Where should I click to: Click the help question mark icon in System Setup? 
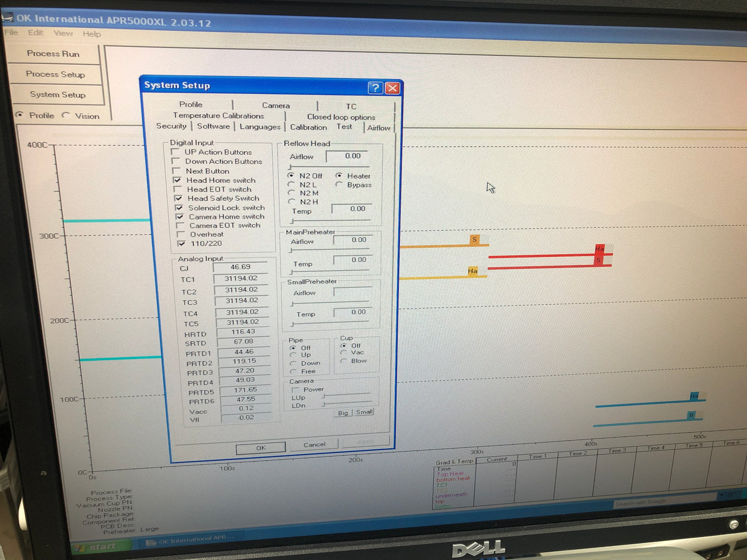point(375,87)
